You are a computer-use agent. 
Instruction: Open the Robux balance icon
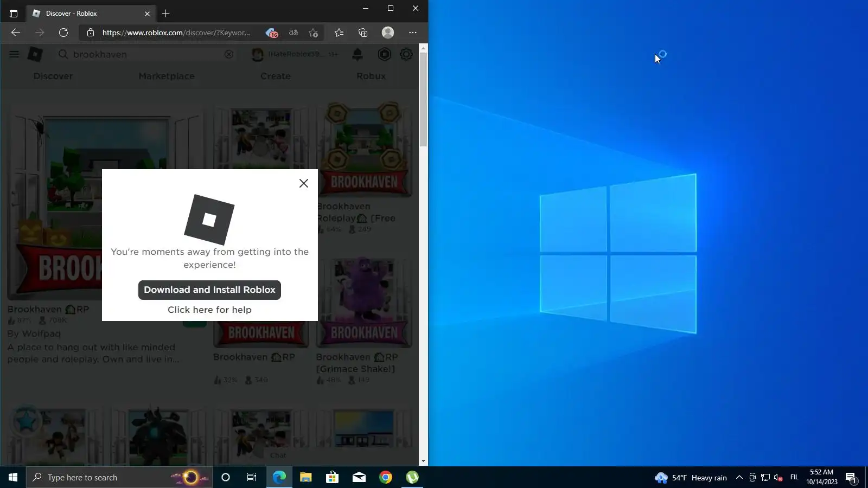point(385,54)
